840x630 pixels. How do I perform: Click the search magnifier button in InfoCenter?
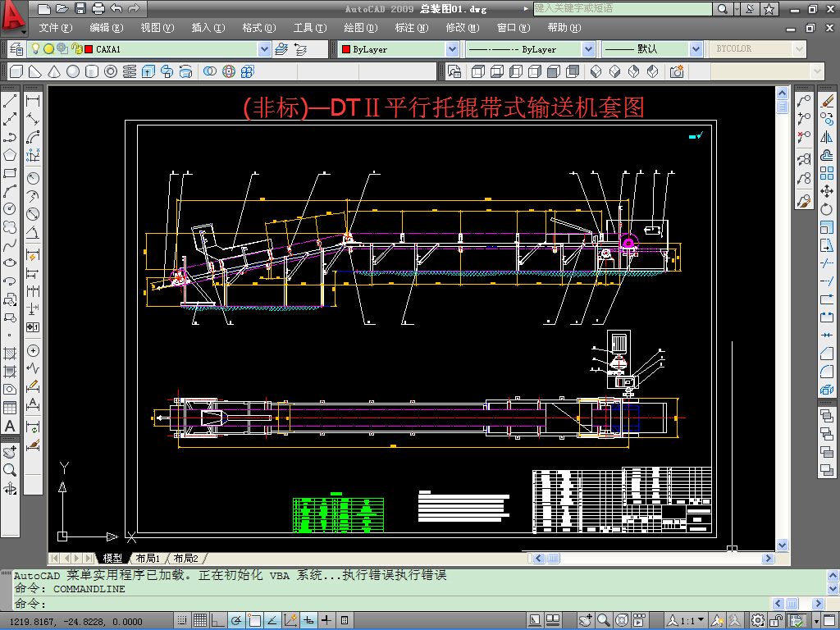tap(722, 8)
